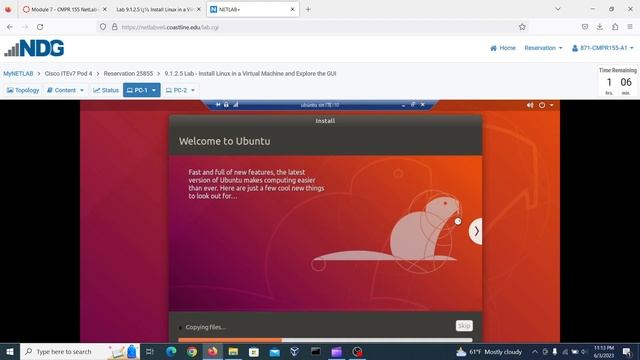Click the next slide arrow in Ubuntu installer
640x360 pixels.
[476, 231]
